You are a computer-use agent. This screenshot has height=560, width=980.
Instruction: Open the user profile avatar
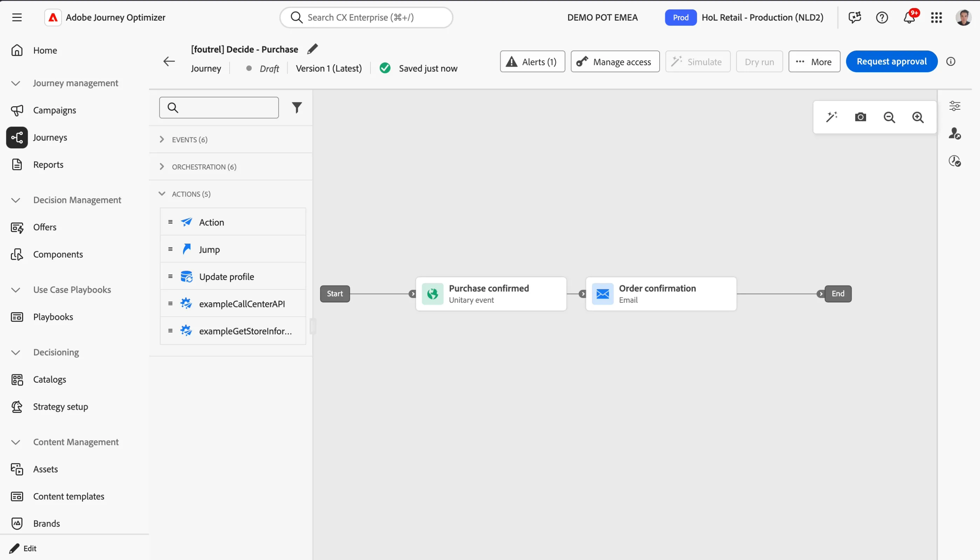coord(963,17)
